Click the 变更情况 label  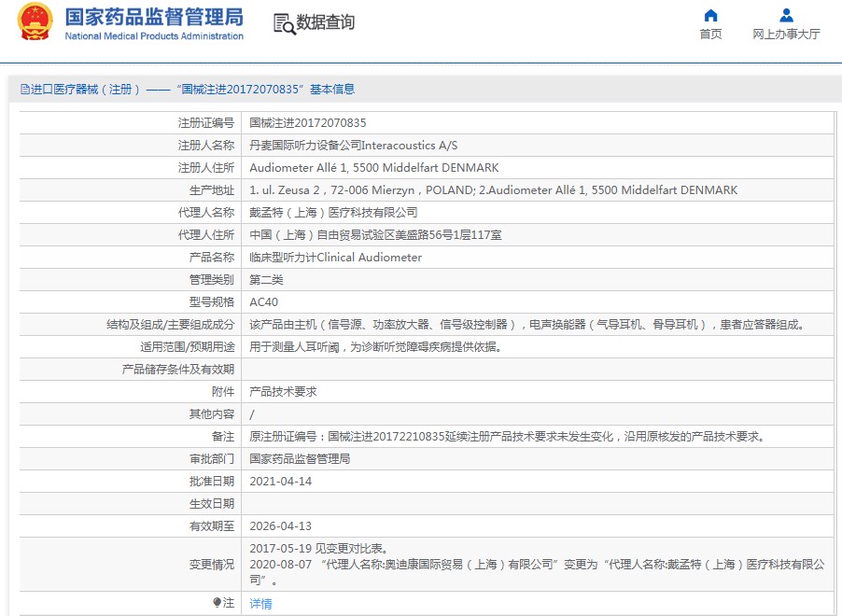[212, 565]
